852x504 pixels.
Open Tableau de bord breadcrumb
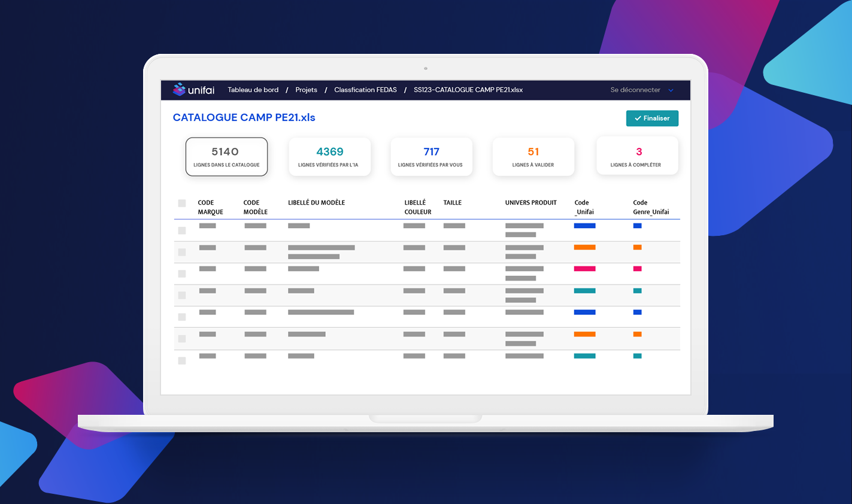(x=253, y=90)
